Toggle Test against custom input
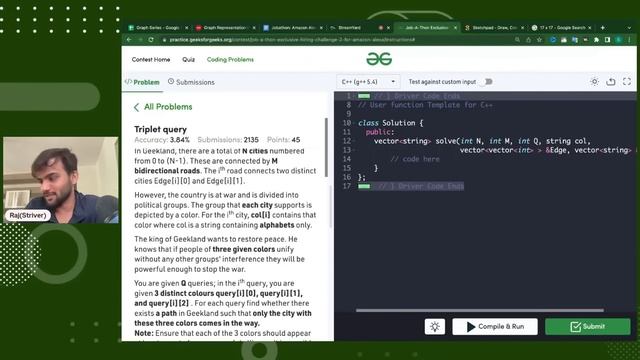Image resolution: width=640 pixels, height=360 pixels. [488, 82]
